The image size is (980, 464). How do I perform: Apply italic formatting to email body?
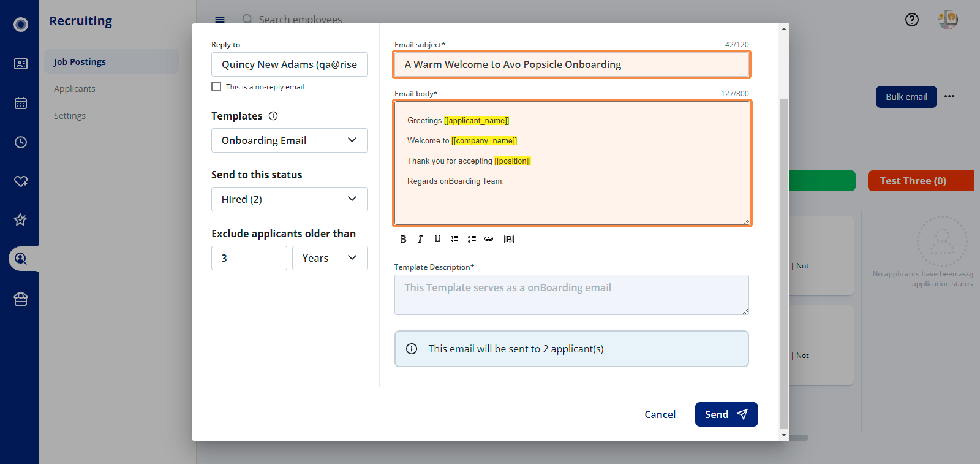(420, 239)
